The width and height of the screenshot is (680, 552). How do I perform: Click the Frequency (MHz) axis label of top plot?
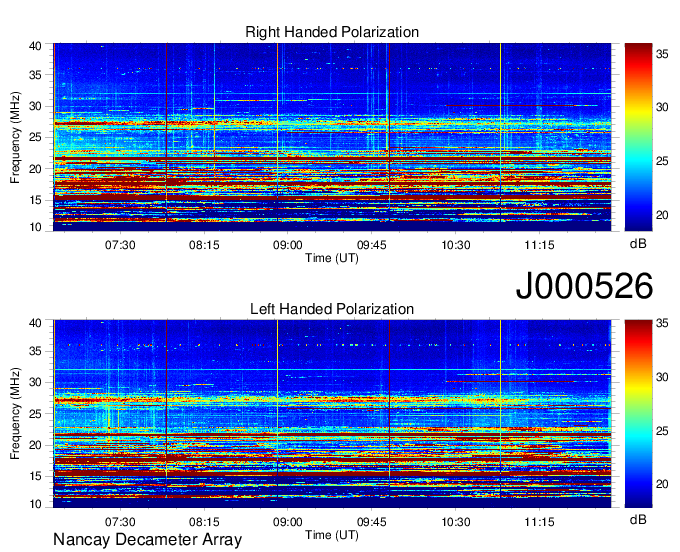click(15, 137)
